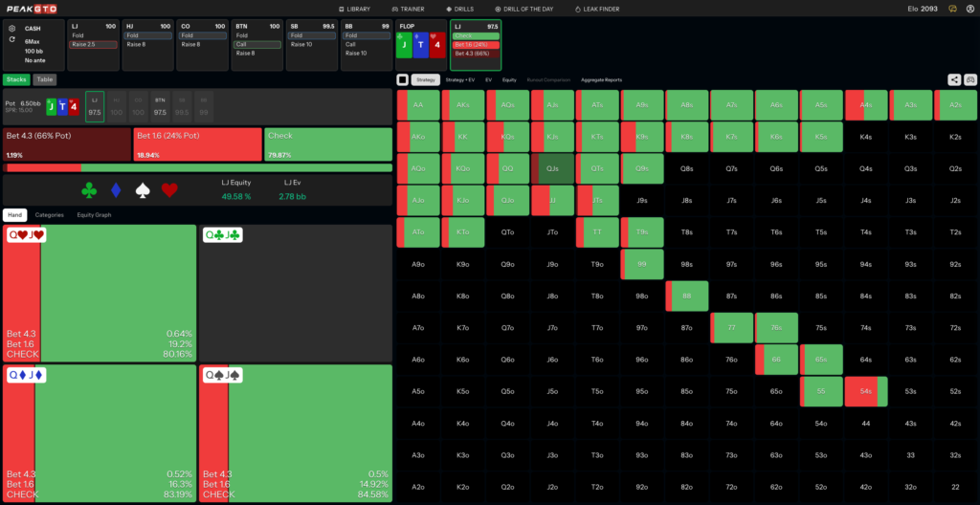
Task: Filter by the blue diamond suit
Action: point(116,190)
